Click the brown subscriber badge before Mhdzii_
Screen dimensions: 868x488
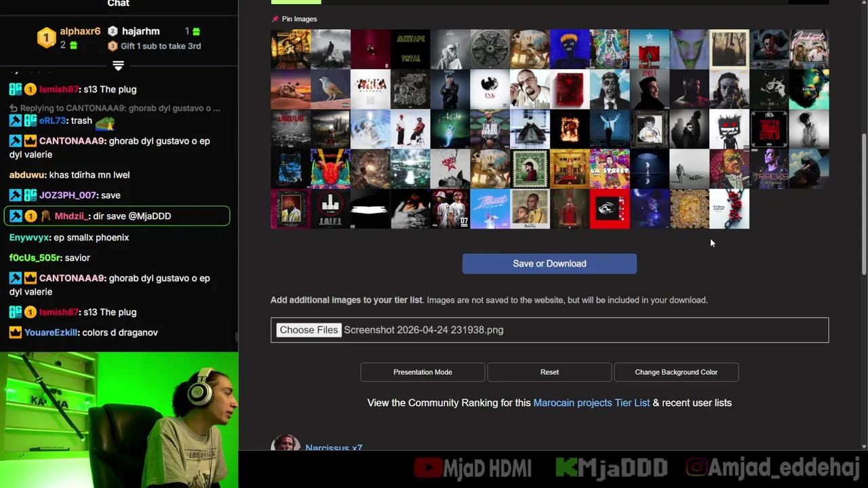click(45, 216)
